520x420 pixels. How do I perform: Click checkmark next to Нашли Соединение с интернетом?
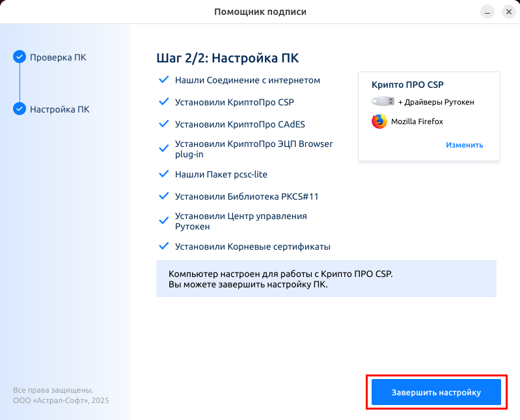[164, 80]
